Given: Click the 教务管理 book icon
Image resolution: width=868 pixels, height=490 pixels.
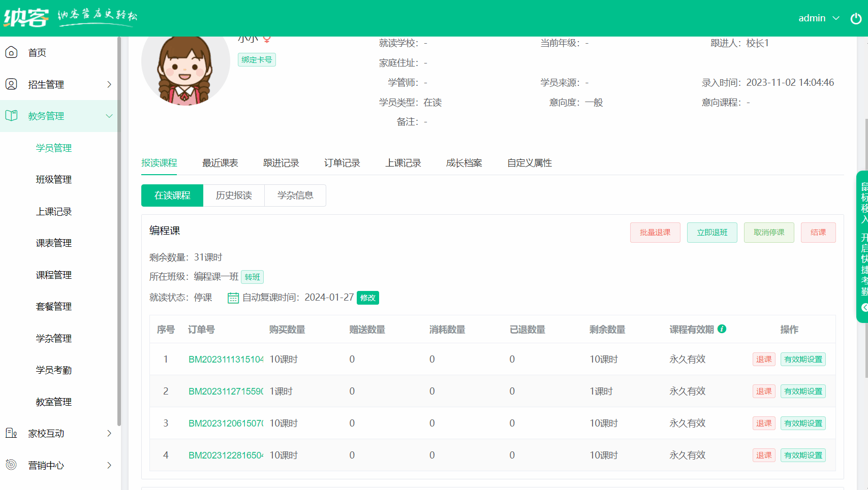Looking at the screenshot, I should pos(11,116).
